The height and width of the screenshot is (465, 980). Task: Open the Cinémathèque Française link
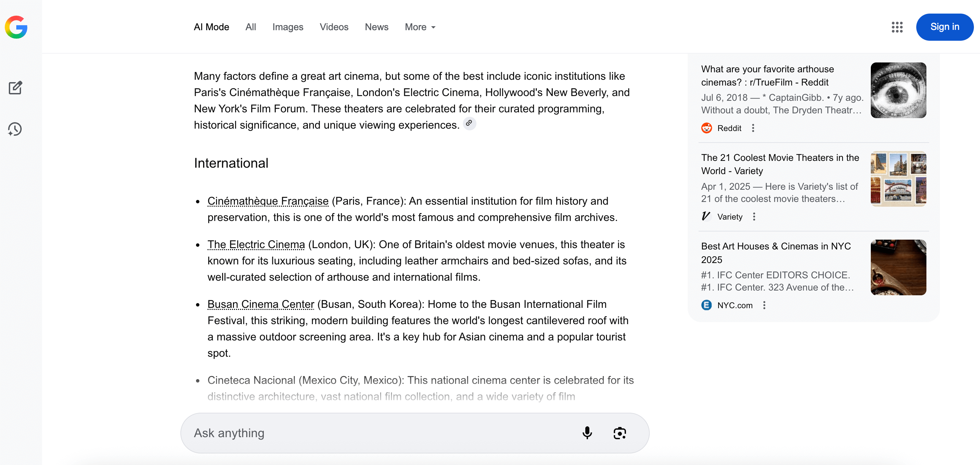click(268, 201)
